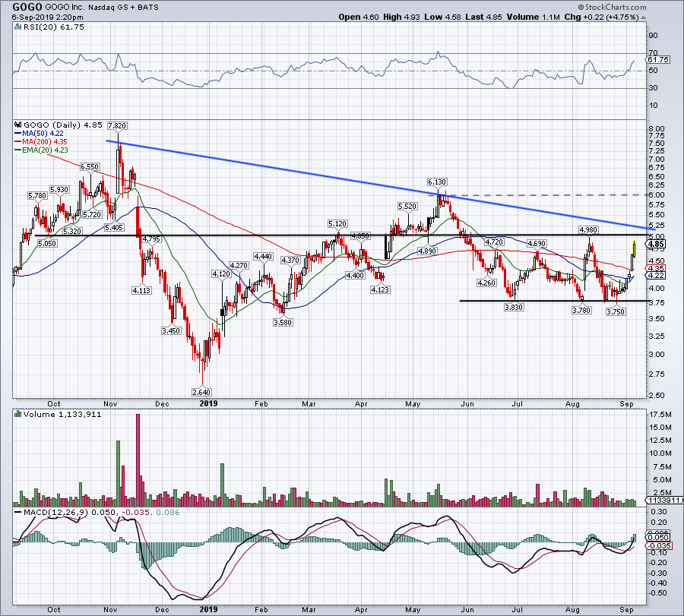
Task: Click the MA(50) 4.22 legend entry
Action: pos(39,134)
